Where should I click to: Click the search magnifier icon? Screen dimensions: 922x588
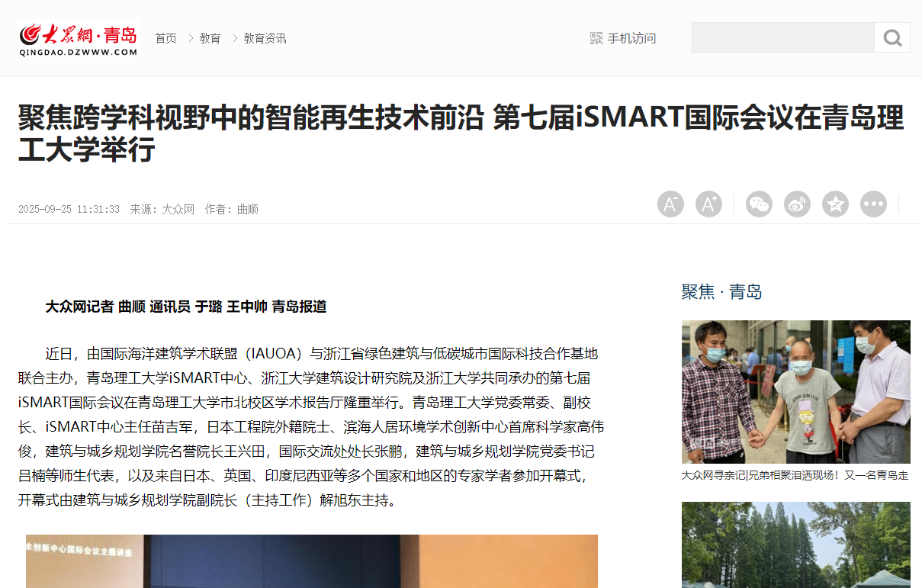(x=892, y=37)
